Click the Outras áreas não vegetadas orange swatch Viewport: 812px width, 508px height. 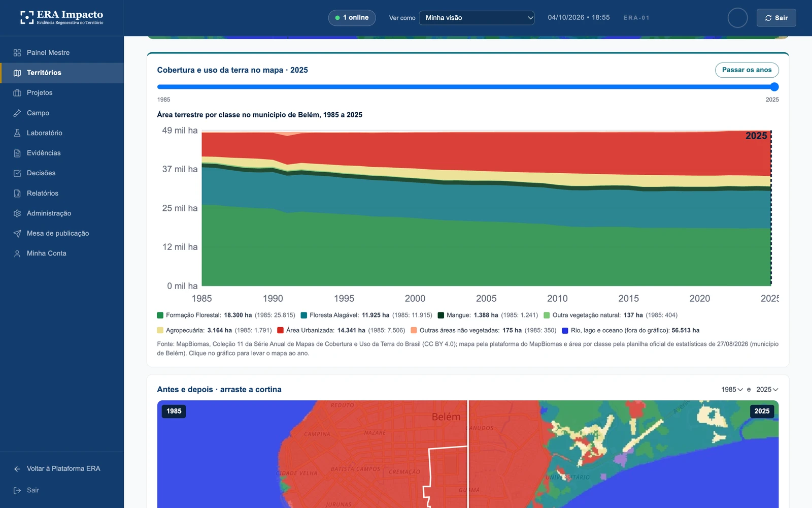pos(414,331)
